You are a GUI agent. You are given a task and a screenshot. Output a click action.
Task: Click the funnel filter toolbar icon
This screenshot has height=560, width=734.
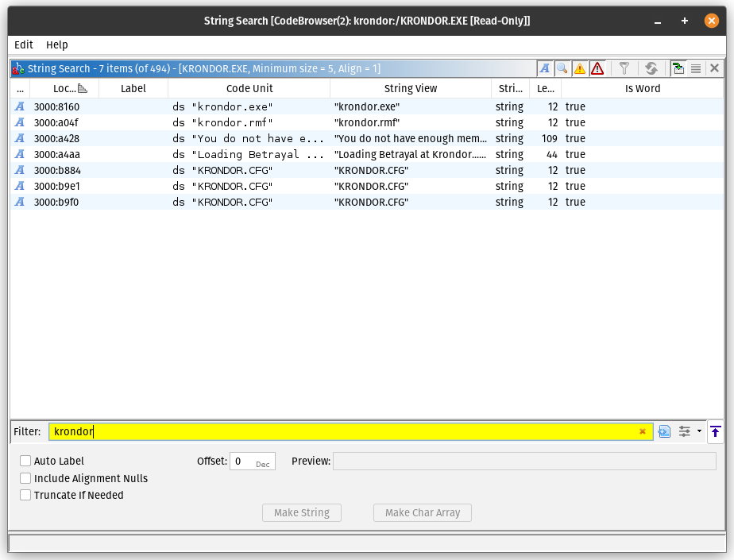[x=624, y=68]
